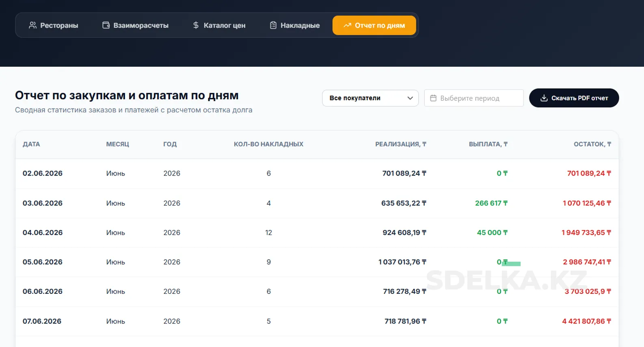Select the date 04.06.2026
This screenshot has height=347, width=644.
[43, 233]
